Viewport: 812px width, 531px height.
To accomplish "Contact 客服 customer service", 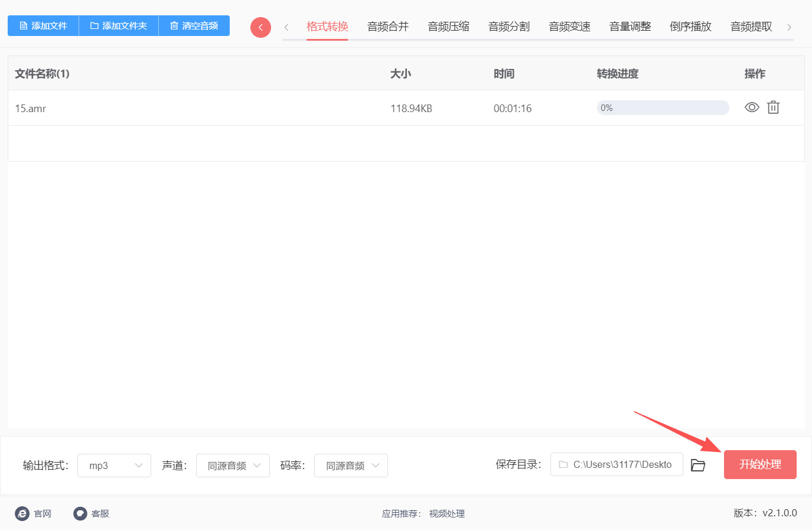I will (x=92, y=514).
